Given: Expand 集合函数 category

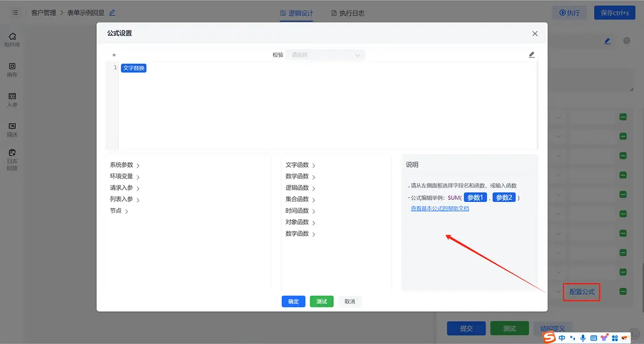Looking at the screenshot, I should coord(300,200).
